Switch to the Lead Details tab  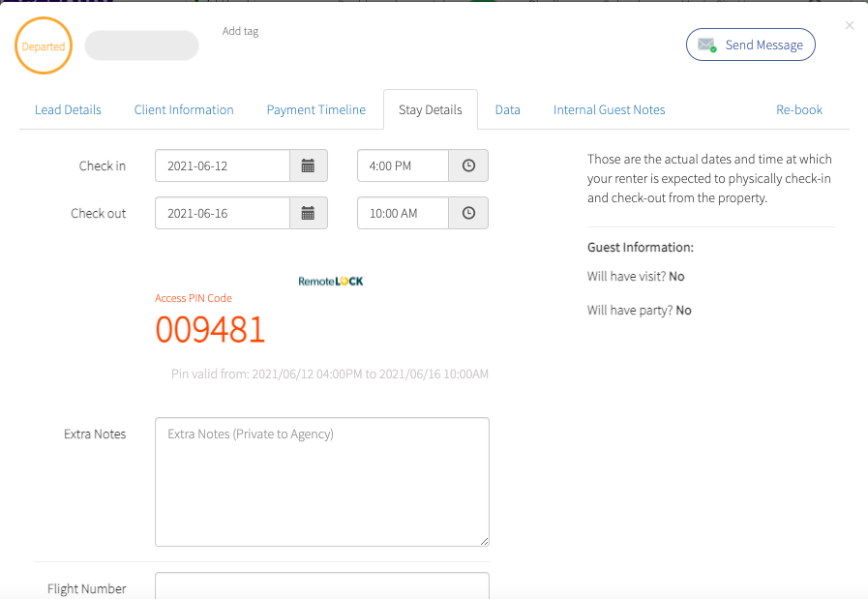coord(68,109)
